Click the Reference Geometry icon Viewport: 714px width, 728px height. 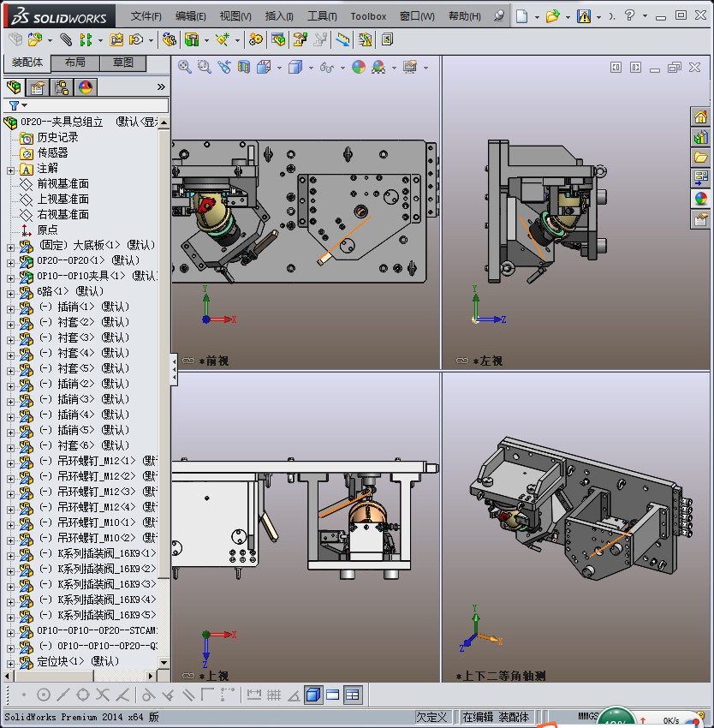coord(223,40)
